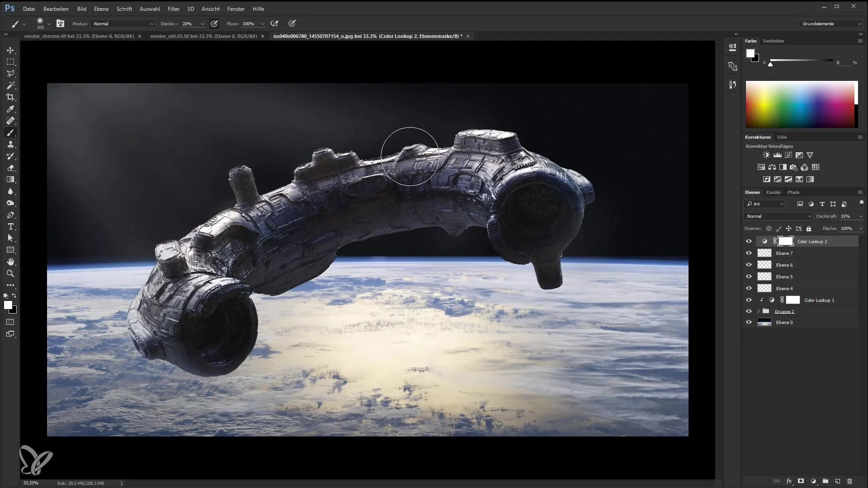Image resolution: width=868 pixels, height=488 pixels.
Task: Select the Crop tool
Action: click(10, 97)
